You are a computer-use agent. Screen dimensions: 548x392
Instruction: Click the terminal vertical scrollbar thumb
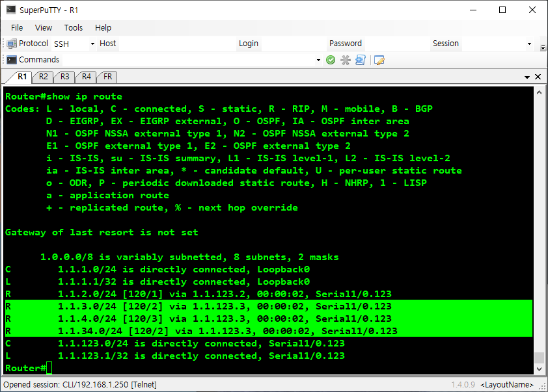pos(539,358)
